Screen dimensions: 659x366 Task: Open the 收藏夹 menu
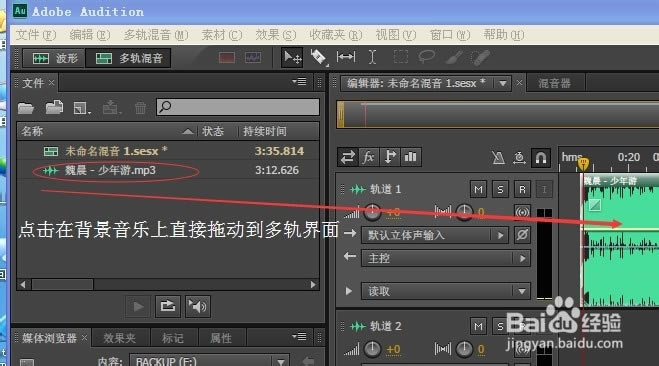[335, 34]
